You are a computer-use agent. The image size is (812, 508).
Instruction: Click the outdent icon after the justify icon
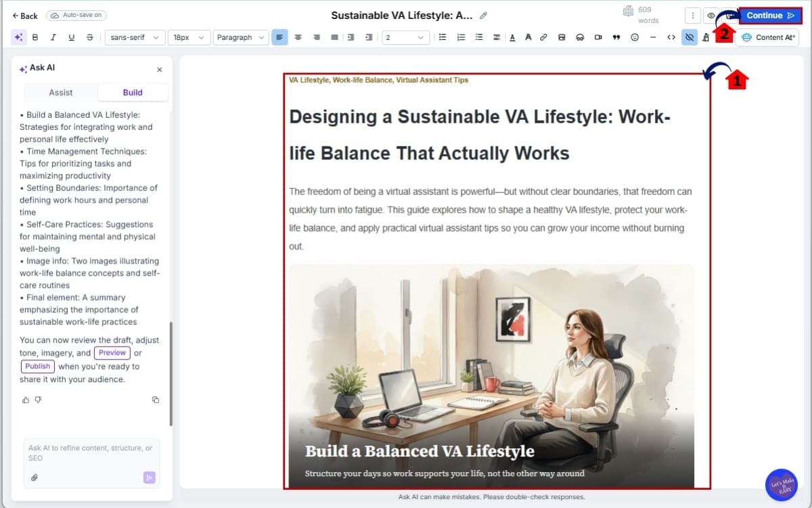351,37
